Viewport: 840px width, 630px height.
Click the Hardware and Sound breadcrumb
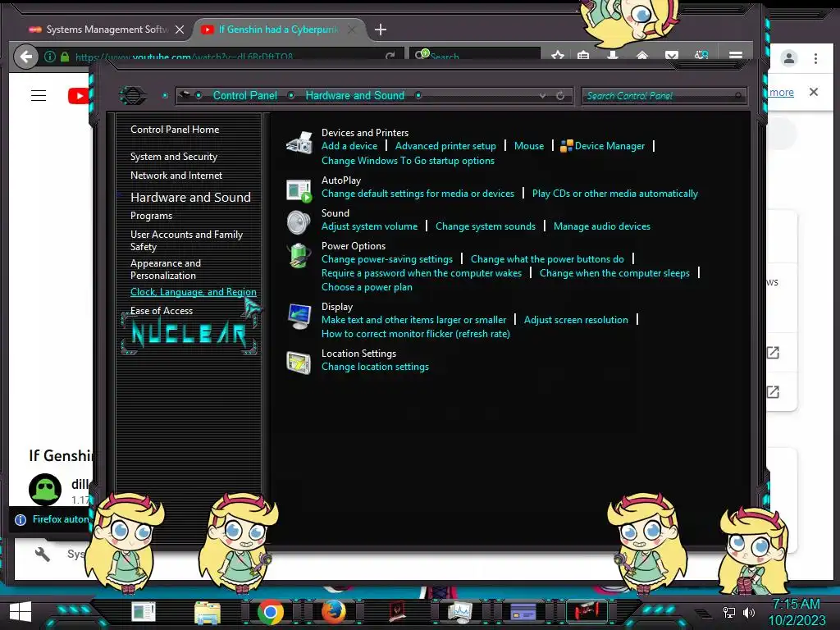pyautogui.click(x=354, y=96)
